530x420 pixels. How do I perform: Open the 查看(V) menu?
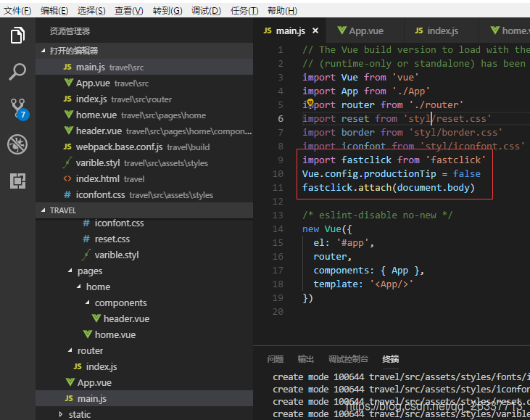[129, 11]
